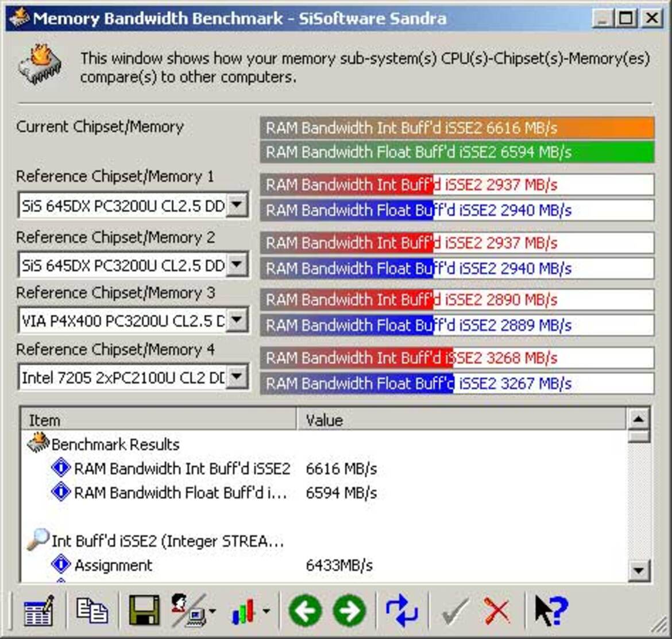Viewport: 672px width, 639px height.
Task: Open dropdown arrow next to bar chart icon
Action: [266, 611]
